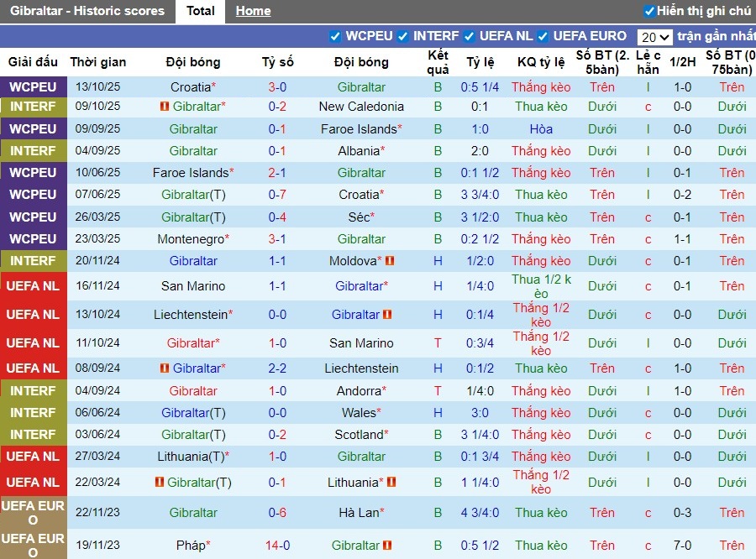
Task: Uncheck the Hiển thị ghi chú checkbox
Action: click(648, 11)
